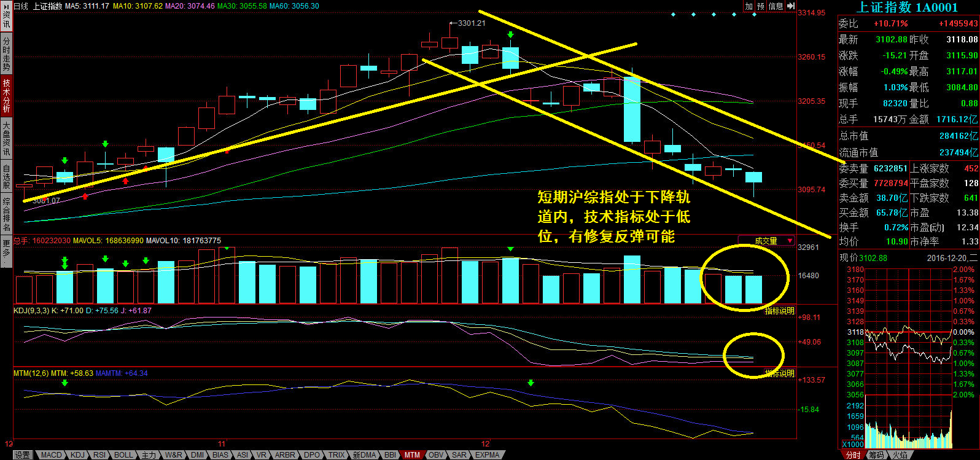Expand 更多 in the left sidebar
The height and width of the screenshot is (460, 980).
click(6, 251)
